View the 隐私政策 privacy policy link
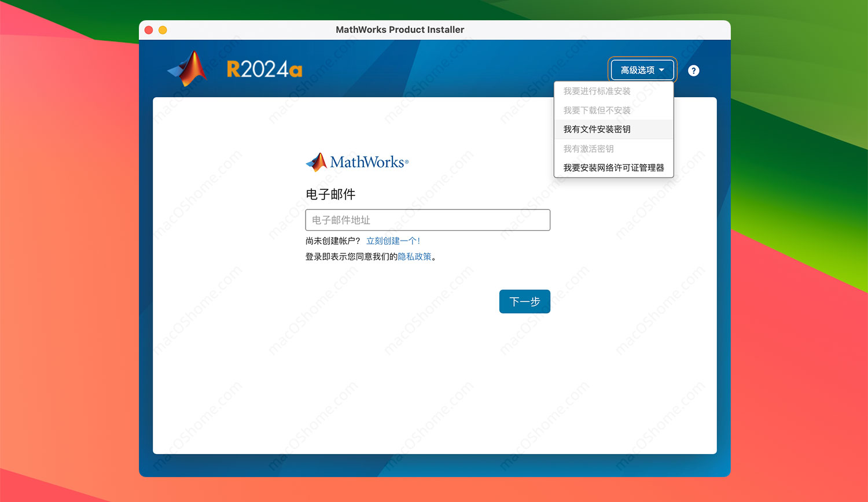The width and height of the screenshot is (868, 502). (x=414, y=256)
